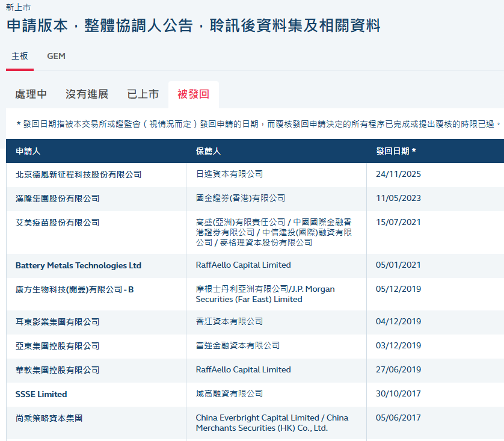504x441 pixels.
Task: Select the 被發回 sub-tab
Action: pos(194,94)
